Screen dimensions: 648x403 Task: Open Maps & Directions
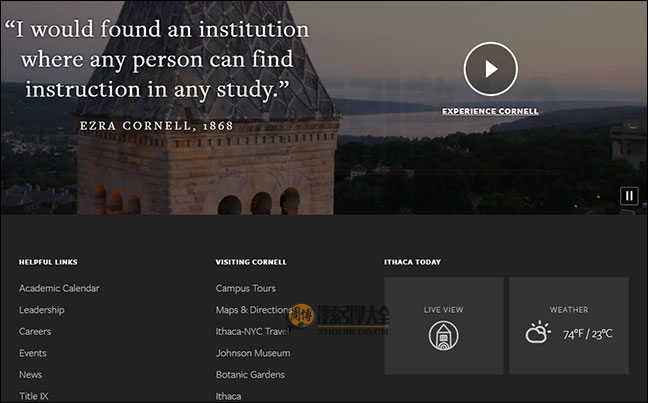click(x=254, y=310)
